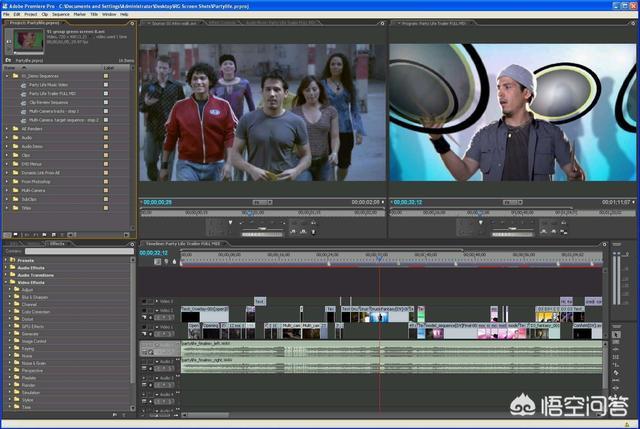Toggle lock box on Video 1 track
This screenshot has width=640, height=429.
[x=151, y=327]
